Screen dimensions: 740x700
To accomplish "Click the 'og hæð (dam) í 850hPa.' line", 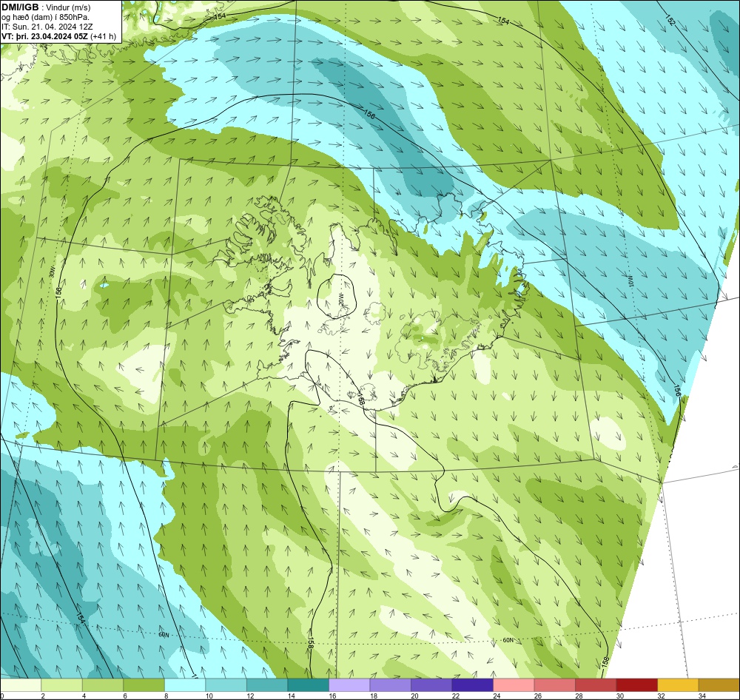I will tap(45, 17).
